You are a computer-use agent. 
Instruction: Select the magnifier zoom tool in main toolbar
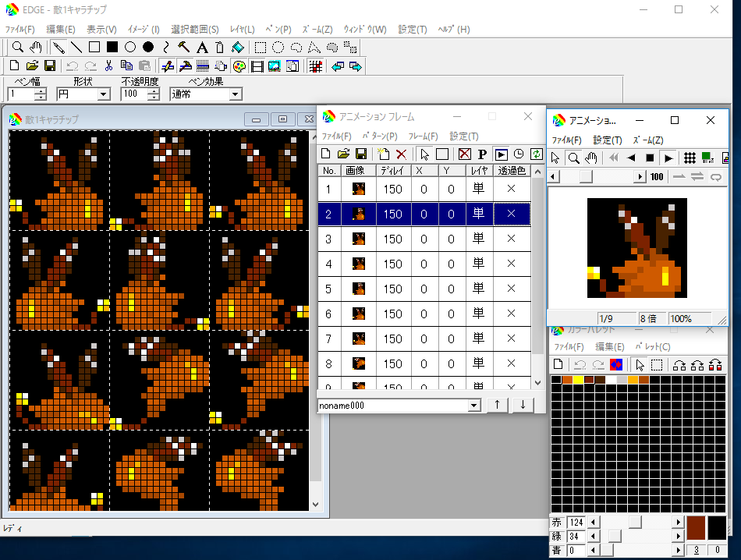17,48
